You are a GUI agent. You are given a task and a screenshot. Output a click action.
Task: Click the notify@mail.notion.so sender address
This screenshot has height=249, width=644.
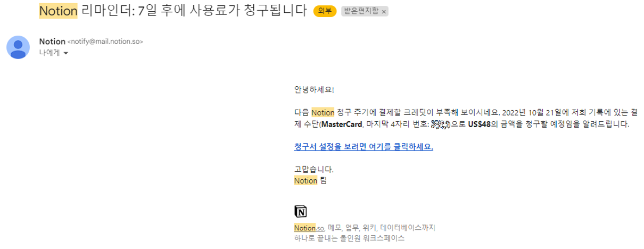(x=105, y=41)
